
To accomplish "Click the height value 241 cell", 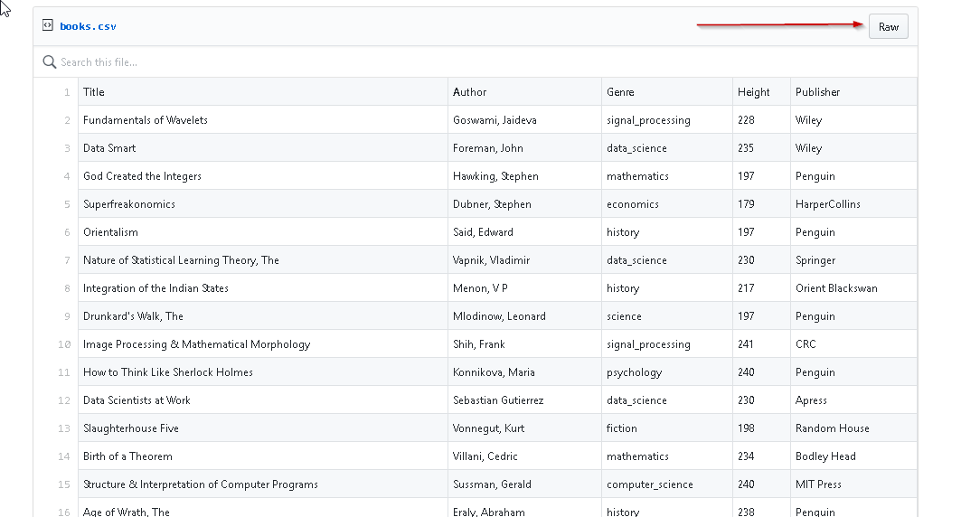I will click(746, 344).
